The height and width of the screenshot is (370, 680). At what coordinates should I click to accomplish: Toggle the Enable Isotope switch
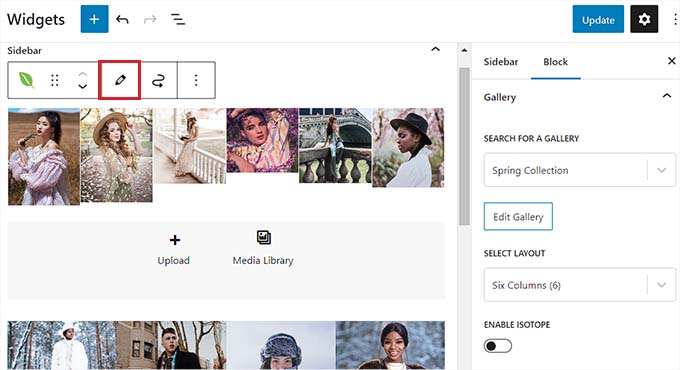(x=497, y=346)
